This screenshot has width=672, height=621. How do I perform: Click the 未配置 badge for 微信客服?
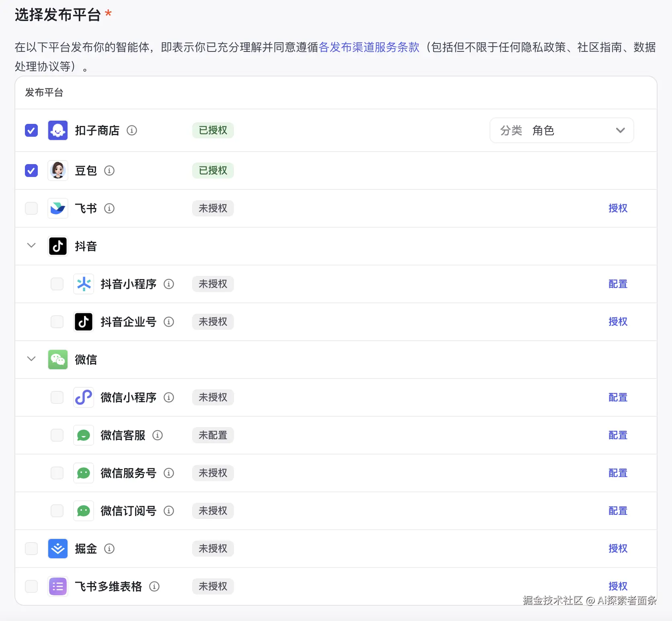(x=213, y=435)
